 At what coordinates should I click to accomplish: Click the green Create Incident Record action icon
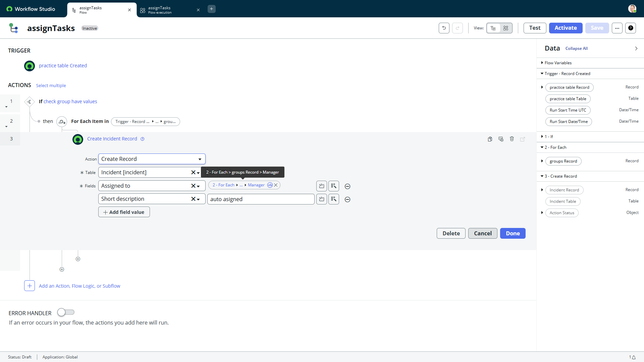pyautogui.click(x=78, y=139)
